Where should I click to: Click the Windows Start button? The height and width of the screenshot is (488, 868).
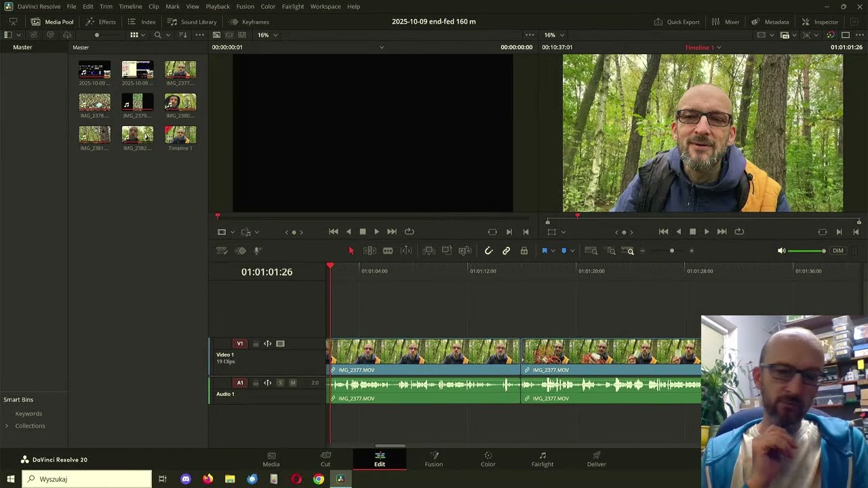[x=11, y=479]
